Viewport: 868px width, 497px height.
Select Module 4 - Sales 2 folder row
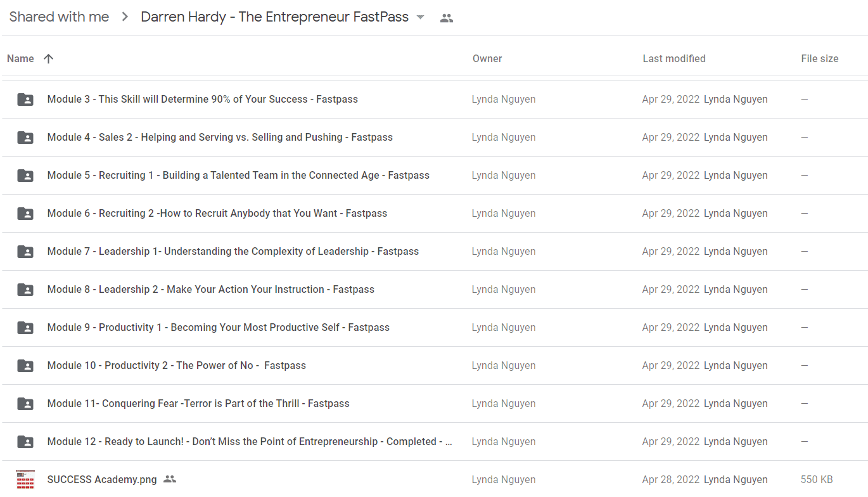point(434,138)
